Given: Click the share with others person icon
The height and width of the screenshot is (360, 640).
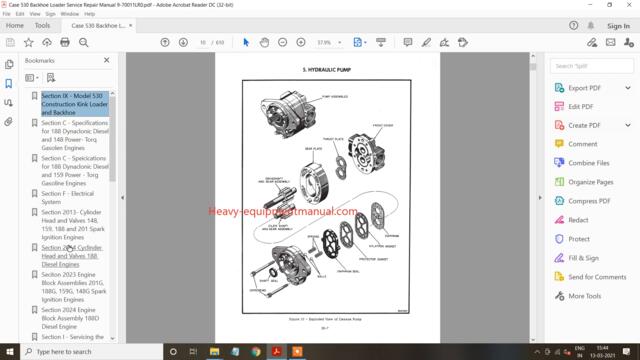Looking at the screenshot, I should point(629,42).
